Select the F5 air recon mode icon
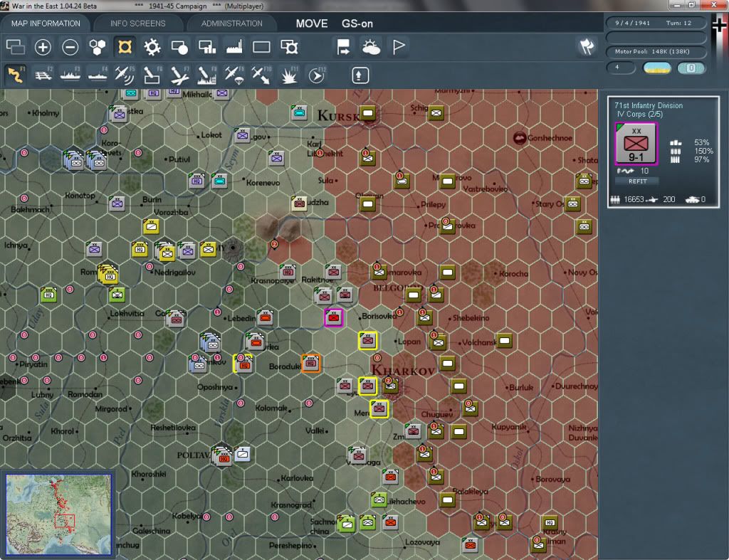 click(x=125, y=75)
